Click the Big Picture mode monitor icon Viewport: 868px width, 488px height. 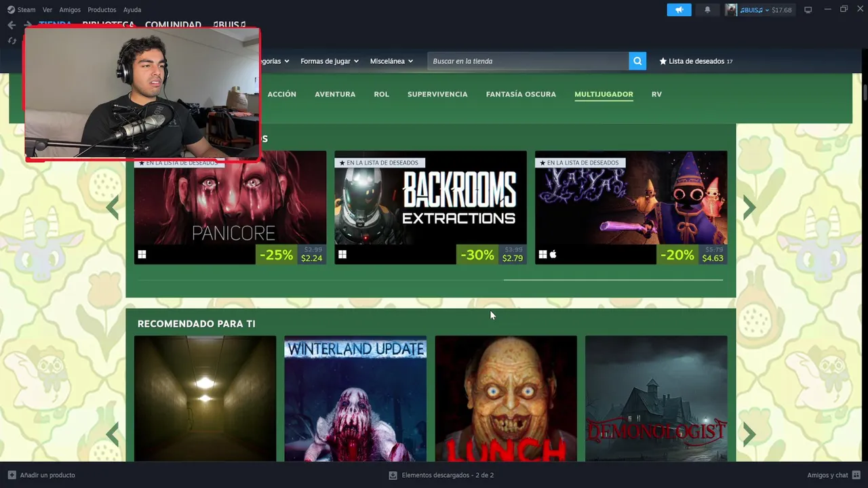808,9
